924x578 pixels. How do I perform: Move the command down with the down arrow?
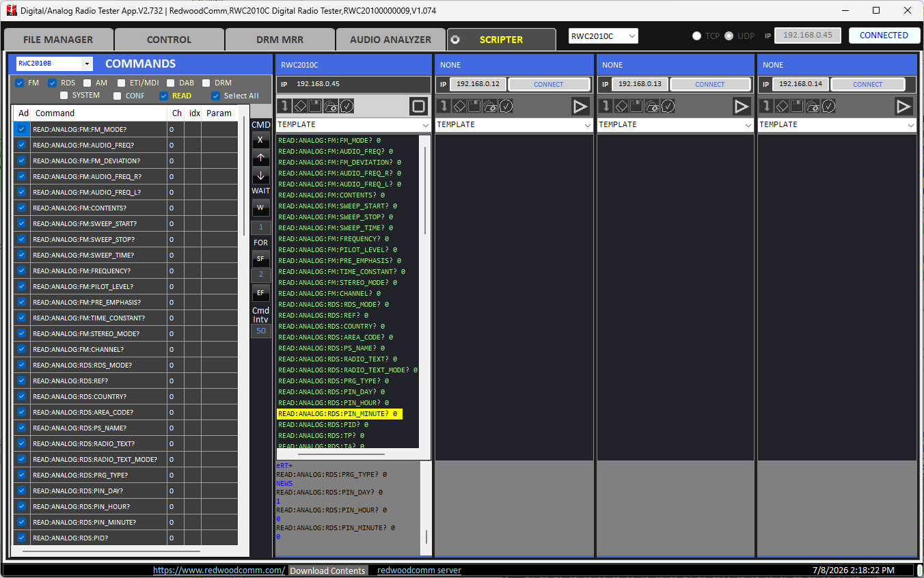[x=260, y=176]
